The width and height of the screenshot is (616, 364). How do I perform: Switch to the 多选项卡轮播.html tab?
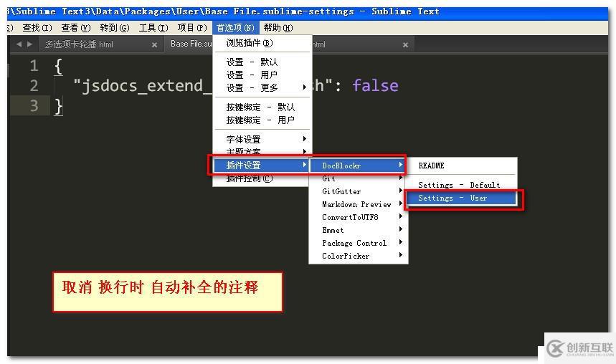80,44
